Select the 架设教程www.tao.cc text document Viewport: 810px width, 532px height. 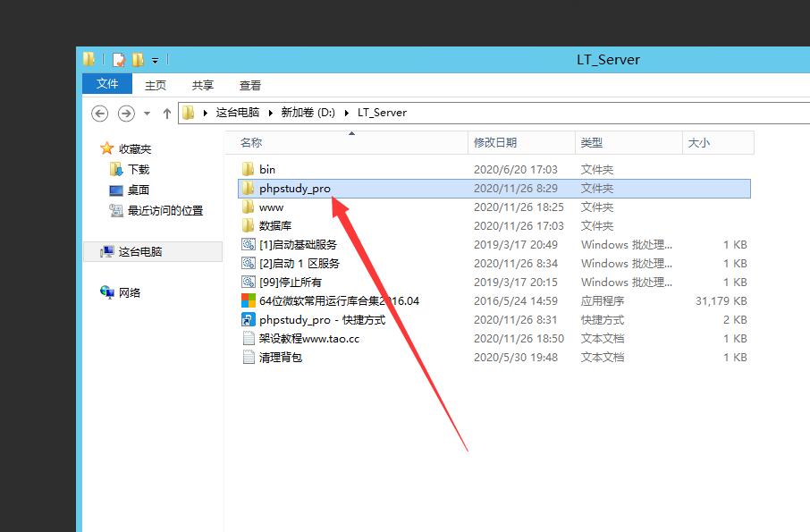pyautogui.click(x=308, y=338)
